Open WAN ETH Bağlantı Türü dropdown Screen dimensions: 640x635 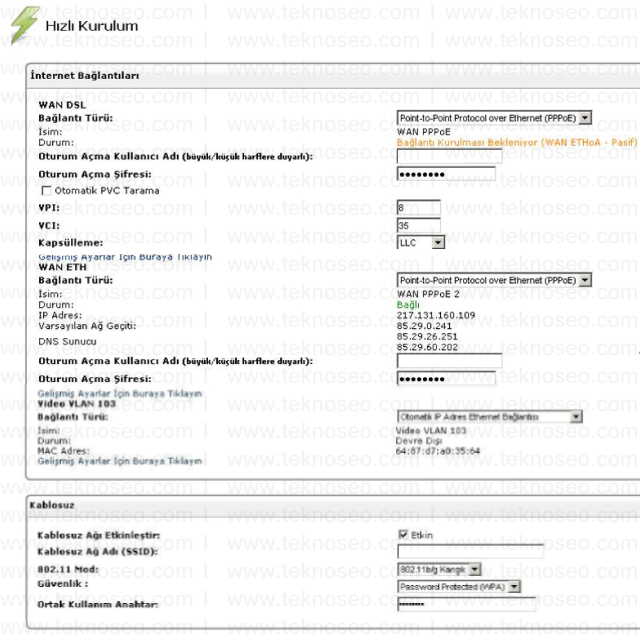click(x=494, y=280)
